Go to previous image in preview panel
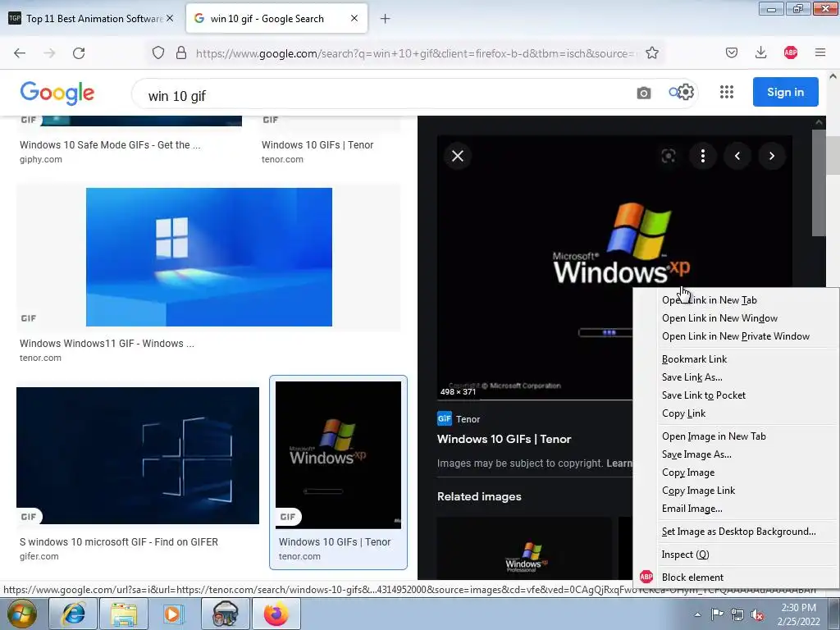 (x=737, y=156)
